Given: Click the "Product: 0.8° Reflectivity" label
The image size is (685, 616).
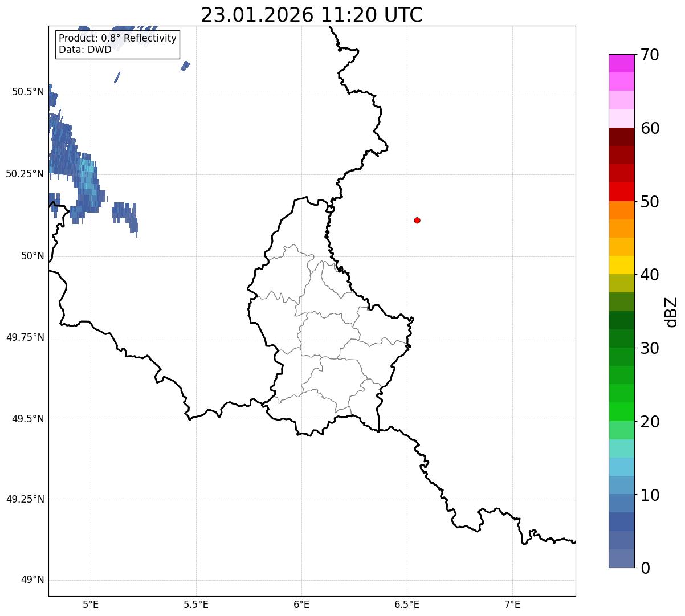Looking at the screenshot, I should click(x=118, y=39).
